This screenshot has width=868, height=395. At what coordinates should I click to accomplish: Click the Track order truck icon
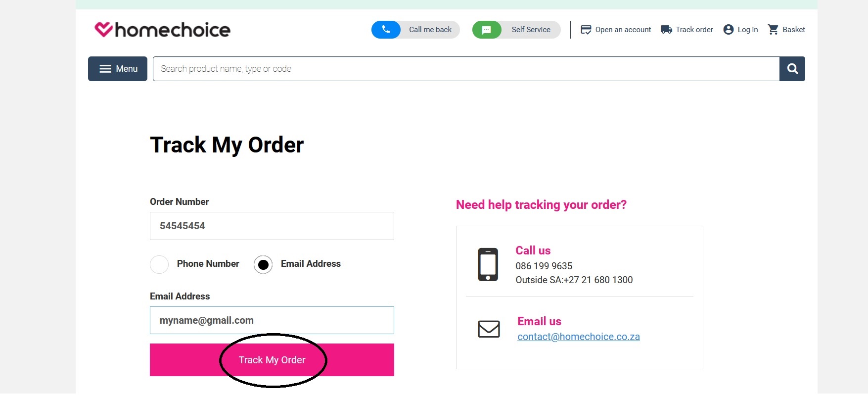pyautogui.click(x=666, y=30)
